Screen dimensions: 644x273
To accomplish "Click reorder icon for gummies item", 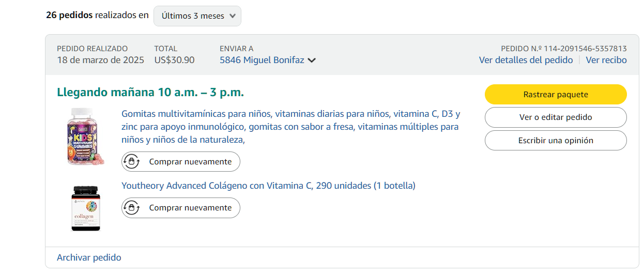I will click(x=131, y=162).
